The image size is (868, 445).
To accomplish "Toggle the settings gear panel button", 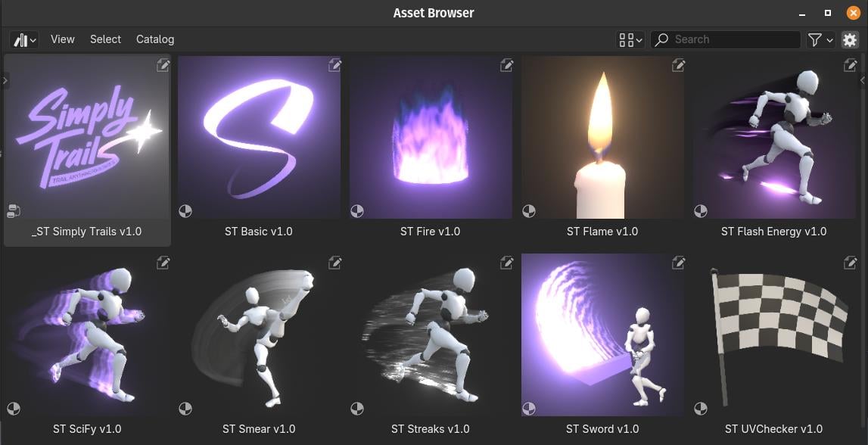I will click(x=849, y=39).
